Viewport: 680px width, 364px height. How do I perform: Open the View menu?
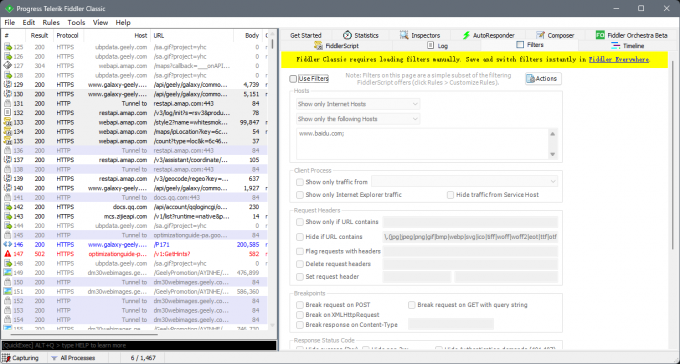[100, 23]
